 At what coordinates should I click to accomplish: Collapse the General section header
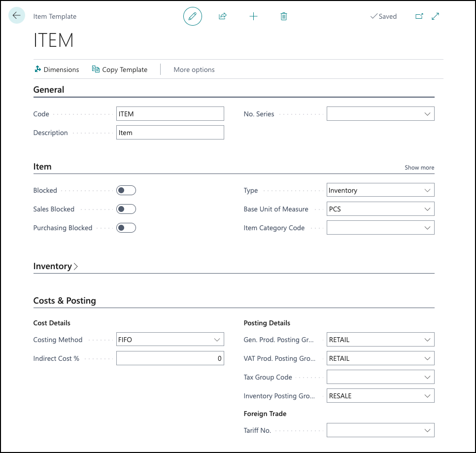click(x=49, y=90)
